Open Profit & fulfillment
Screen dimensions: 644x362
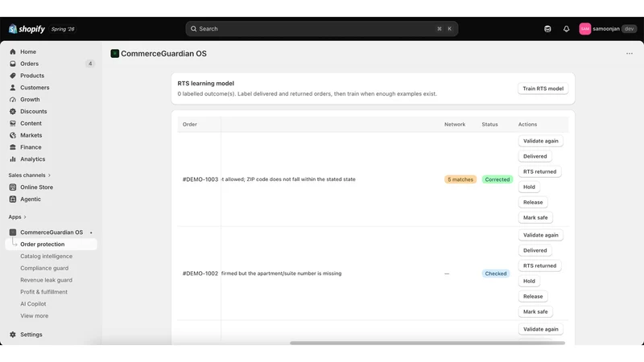[x=44, y=292]
